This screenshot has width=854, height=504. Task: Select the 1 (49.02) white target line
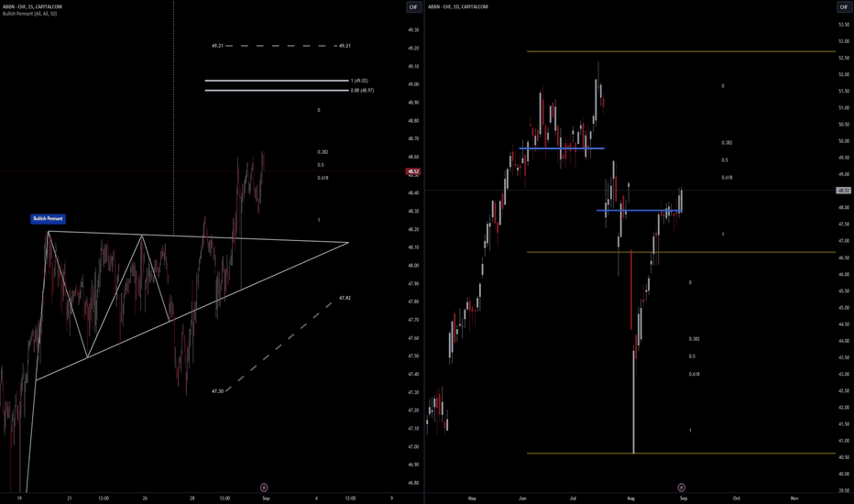click(x=275, y=81)
